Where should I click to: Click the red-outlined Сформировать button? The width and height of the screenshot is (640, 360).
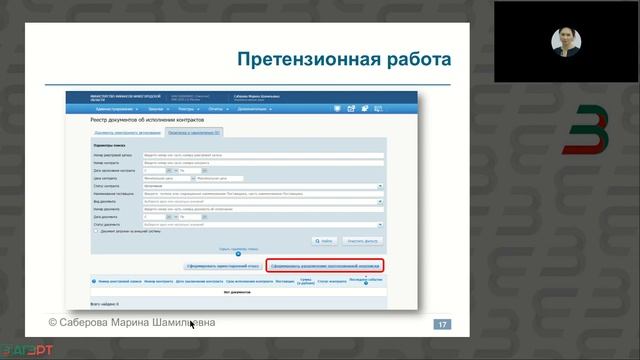tap(325, 266)
